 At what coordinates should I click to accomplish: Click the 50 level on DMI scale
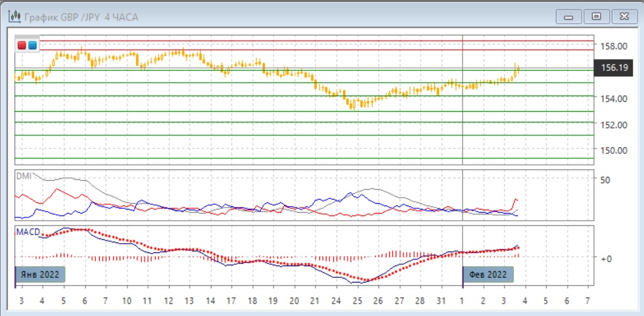[x=605, y=179]
